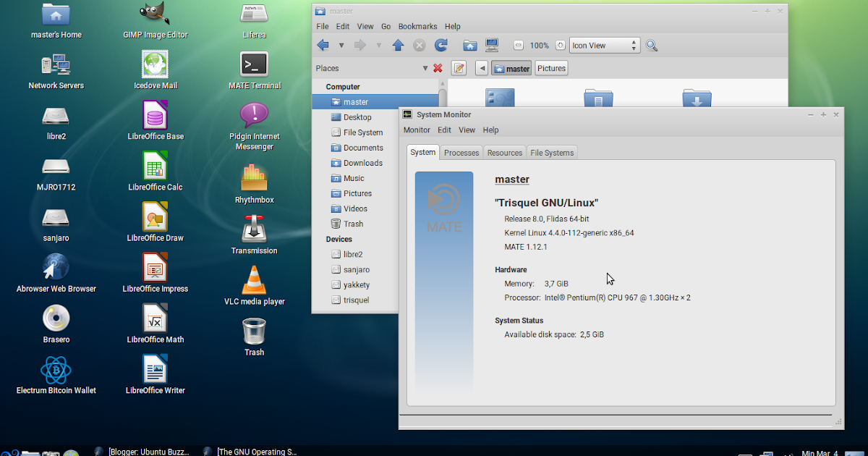Screen dimensions: 868x456
Task: Launch Transmission from the desktop
Action: coord(254,233)
